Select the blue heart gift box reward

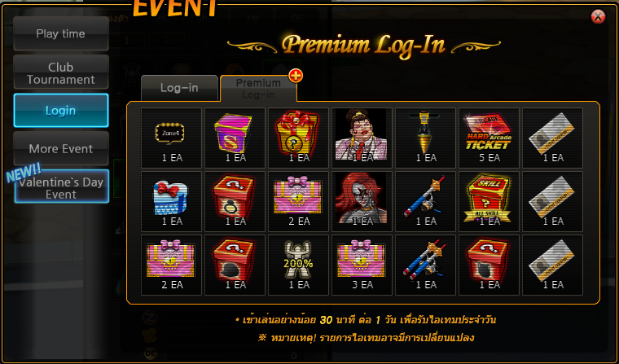pos(171,201)
